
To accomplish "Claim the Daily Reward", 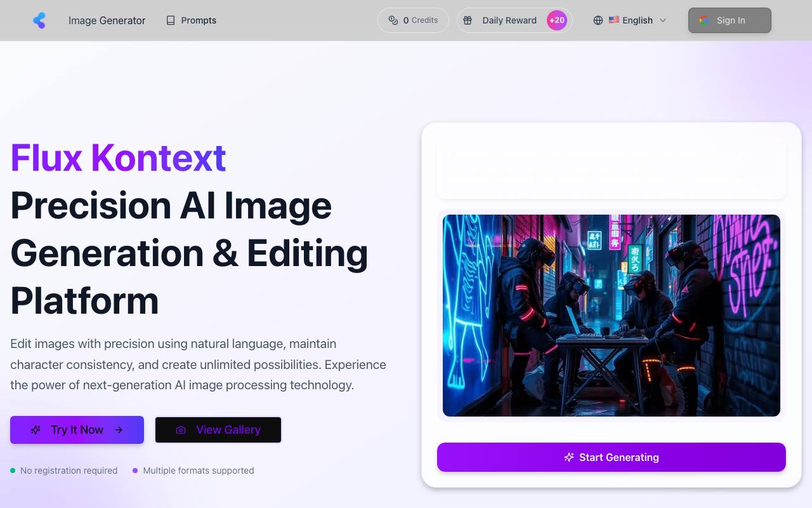I will pyautogui.click(x=514, y=20).
